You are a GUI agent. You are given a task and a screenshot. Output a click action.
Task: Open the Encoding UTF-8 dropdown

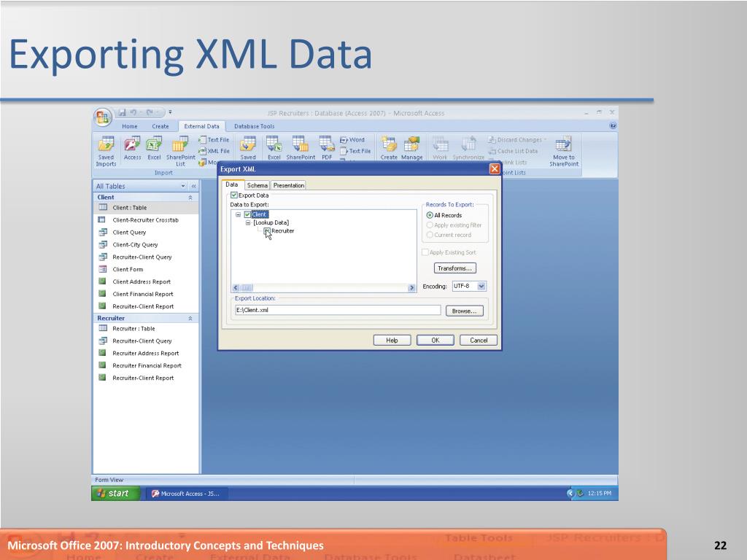[481, 286]
